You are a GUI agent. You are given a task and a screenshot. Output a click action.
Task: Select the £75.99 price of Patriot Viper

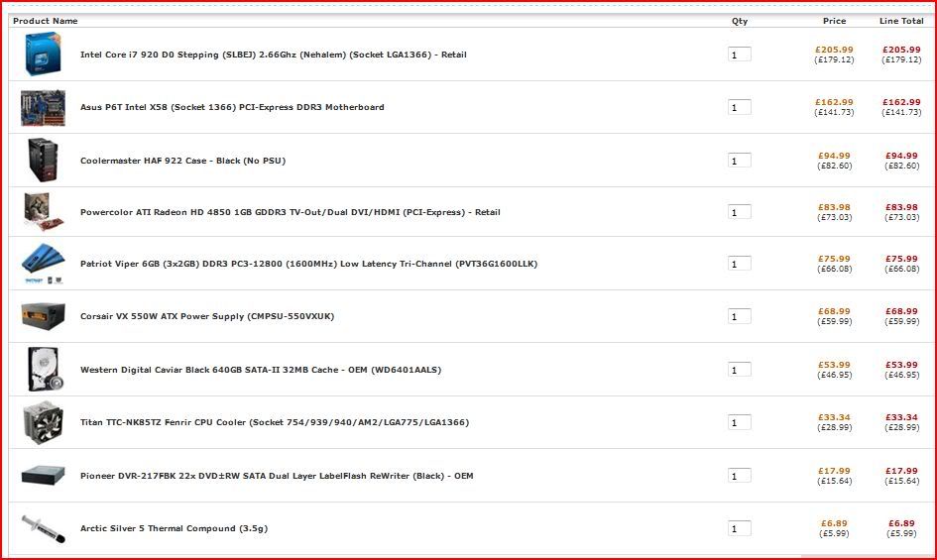click(x=834, y=259)
